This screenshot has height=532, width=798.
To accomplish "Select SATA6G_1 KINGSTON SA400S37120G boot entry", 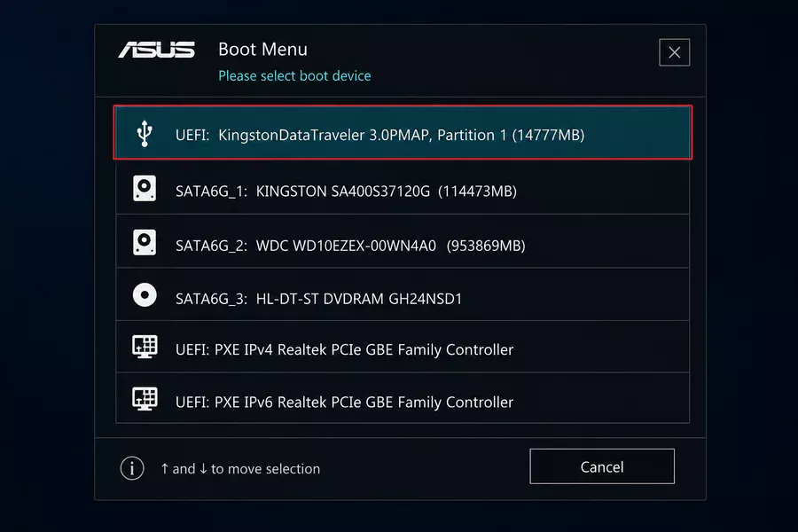I will pos(403,187).
